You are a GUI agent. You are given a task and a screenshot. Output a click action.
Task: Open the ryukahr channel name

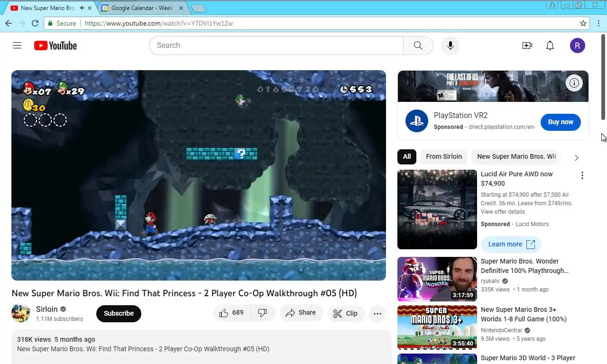490,281
